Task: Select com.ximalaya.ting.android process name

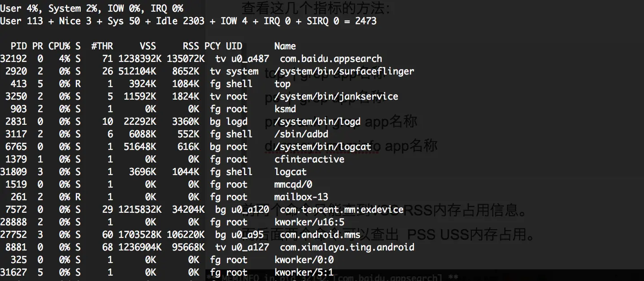Action: [347, 247]
